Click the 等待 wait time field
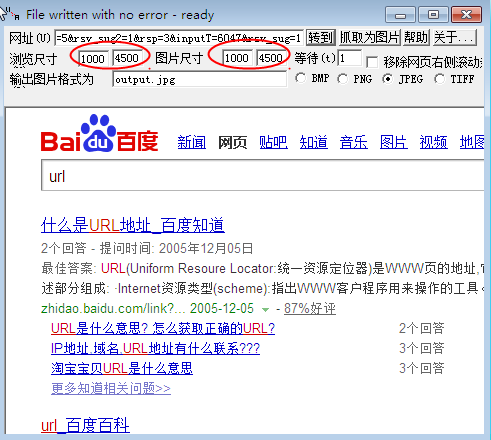Viewport: 491px width, 440px height. [350, 59]
